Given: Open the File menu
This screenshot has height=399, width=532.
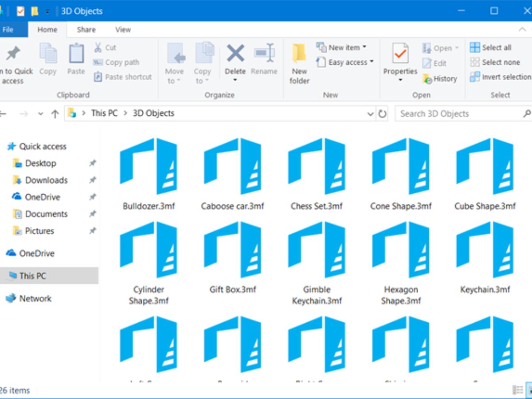Looking at the screenshot, I should click(8, 30).
